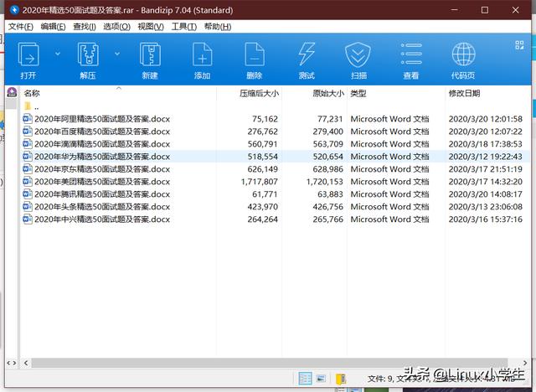This screenshot has width=536, height=392.
Task: Open the 工具(T) menu
Action: [x=184, y=27]
